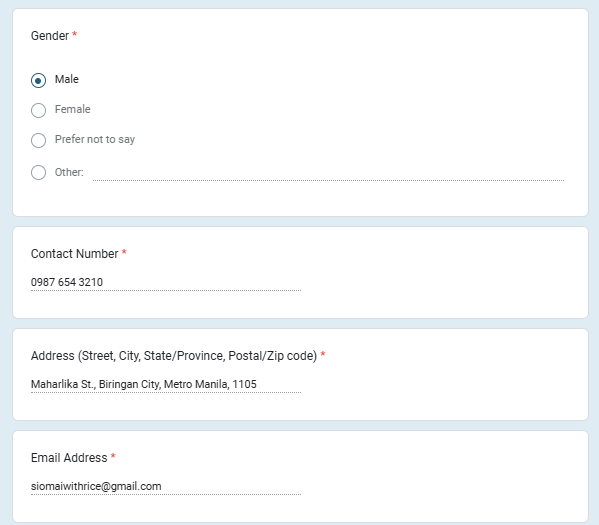Image resolution: width=599 pixels, height=525 pixels.
Task: Click the Male option label
Action: [x=66, y=79]
